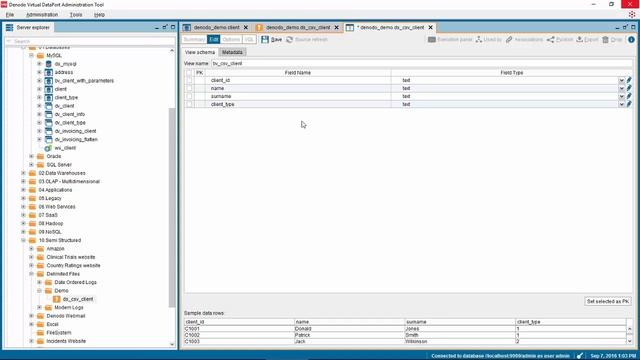Check the select-all checkbox in schema header
This screenshot has height=360, width=640.
[x=189, y=73]
